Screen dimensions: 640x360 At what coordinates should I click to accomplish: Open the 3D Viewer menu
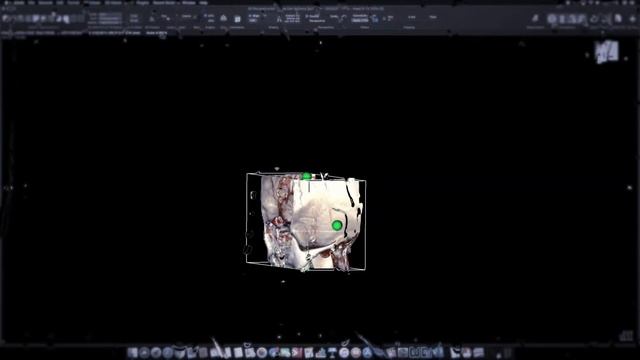(x=113, y=2)
